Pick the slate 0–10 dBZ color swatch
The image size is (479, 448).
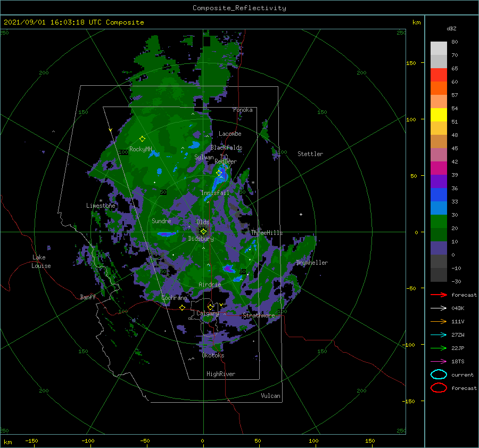point(439,248)
